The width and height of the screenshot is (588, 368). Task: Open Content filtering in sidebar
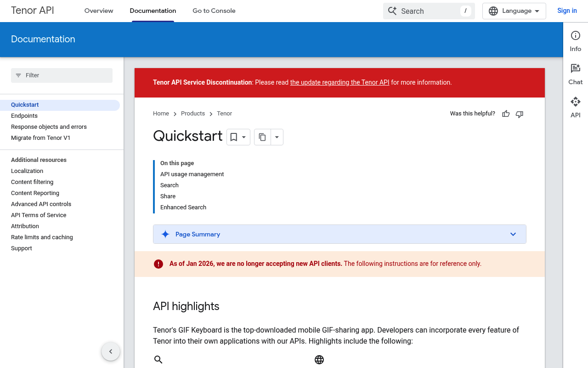[32, 182]
